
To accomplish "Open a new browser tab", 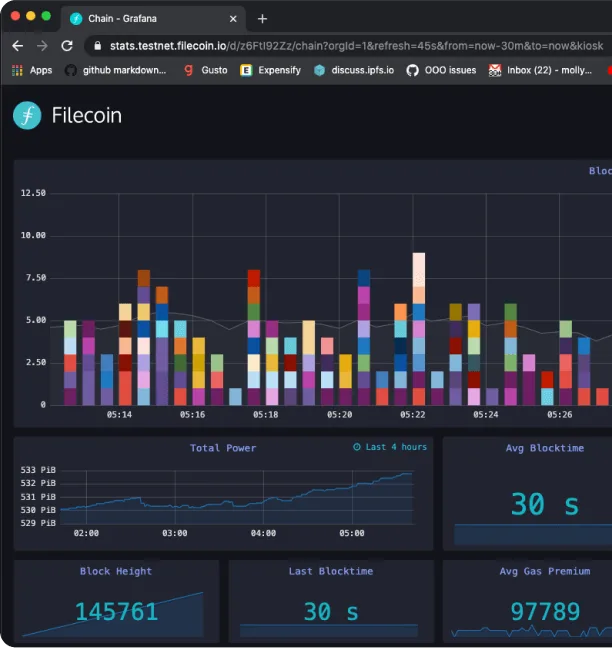I will 262,19.
